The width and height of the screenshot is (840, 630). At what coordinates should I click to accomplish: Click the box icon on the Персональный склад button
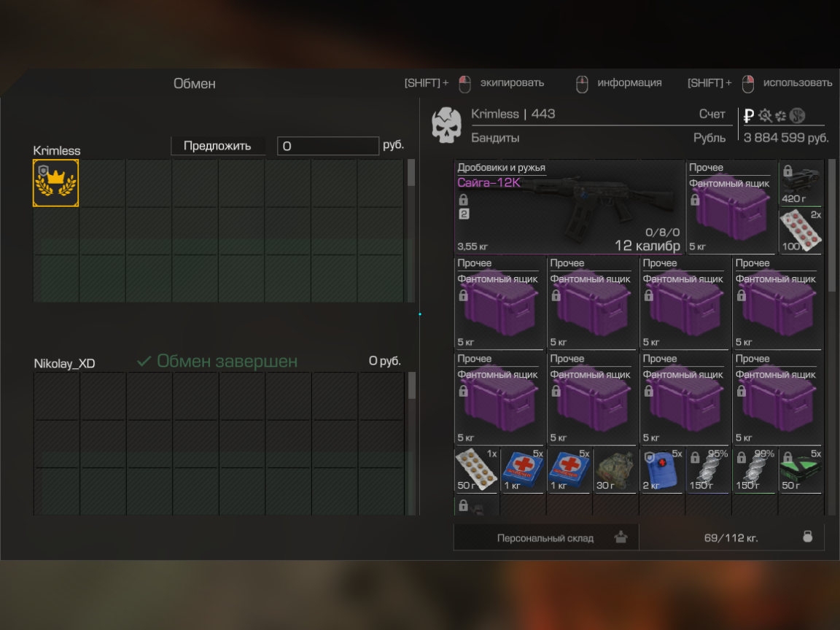(x=621, y=537)
